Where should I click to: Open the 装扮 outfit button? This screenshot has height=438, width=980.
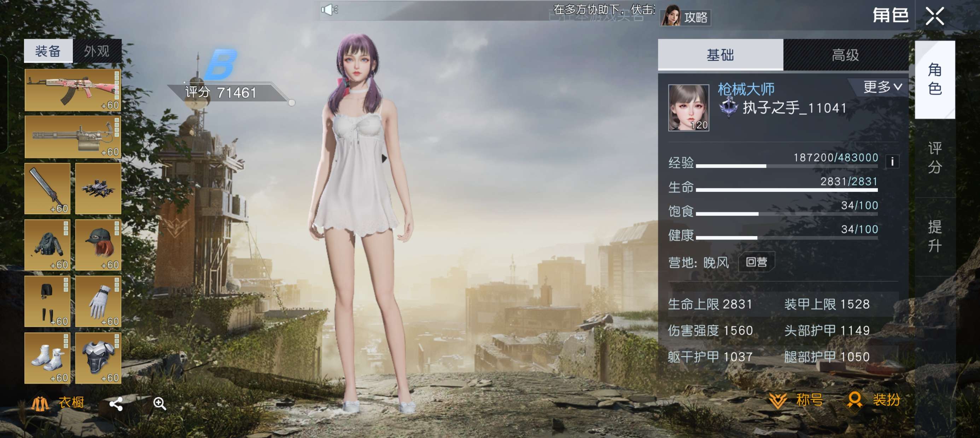[x=874, y=400]
